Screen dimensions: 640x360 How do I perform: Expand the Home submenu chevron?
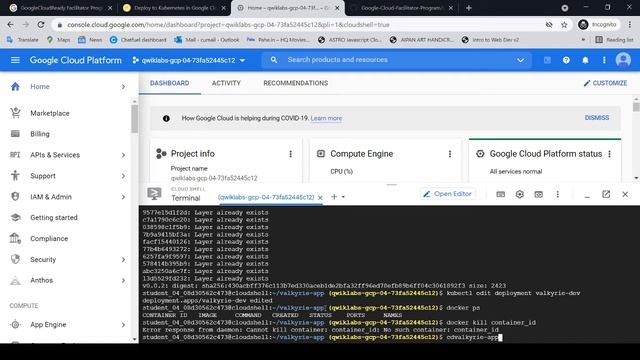123,87
